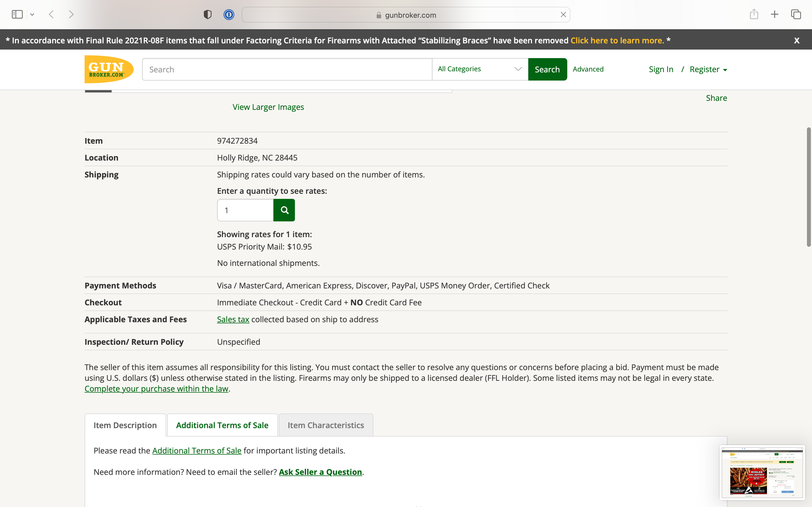Click the Safari share icon
Viewport: 812px width, 507px height.
754,14
